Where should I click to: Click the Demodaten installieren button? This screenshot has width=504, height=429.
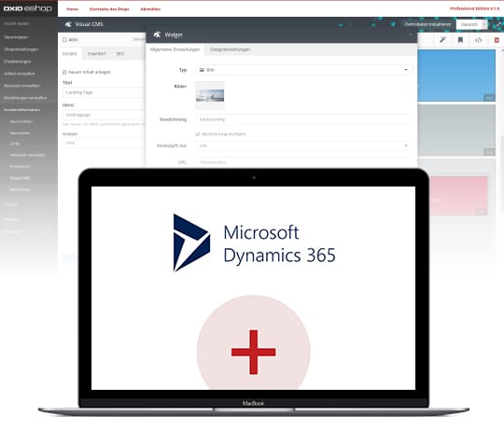427,24
